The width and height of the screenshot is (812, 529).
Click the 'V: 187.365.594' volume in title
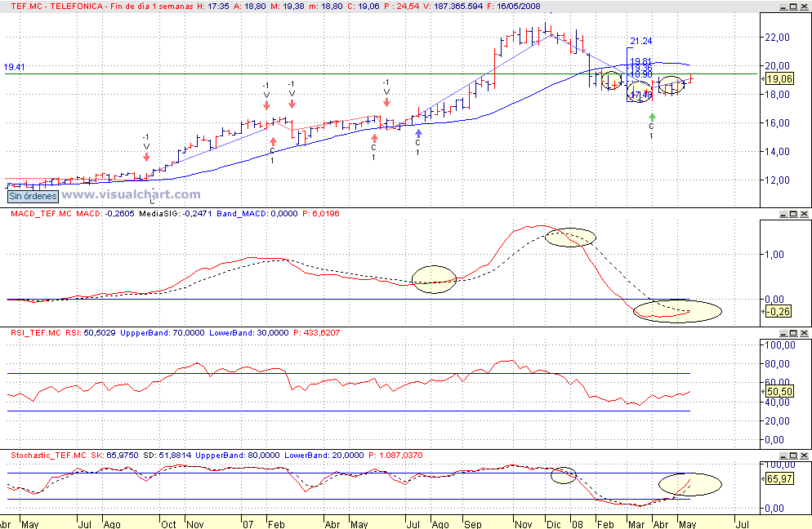tap(453, 7)
